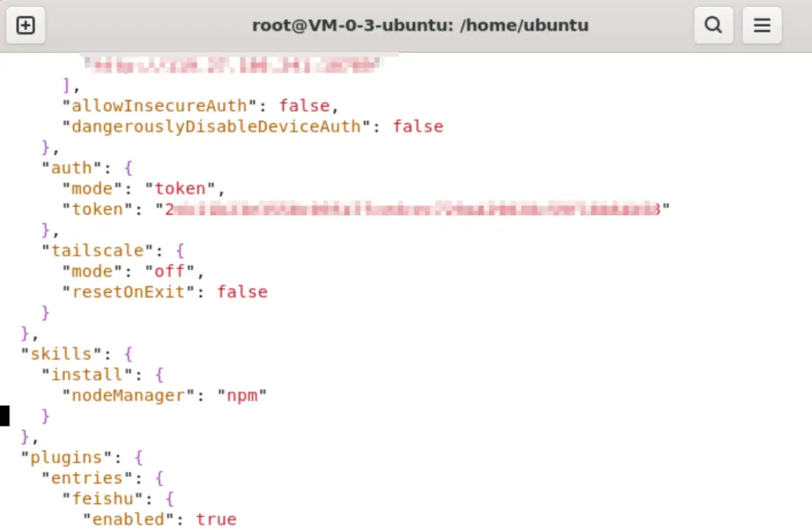The width and height of the screenshot is (812, 530).
Task: Click the "enabled" key
Action: pos(129,519)
